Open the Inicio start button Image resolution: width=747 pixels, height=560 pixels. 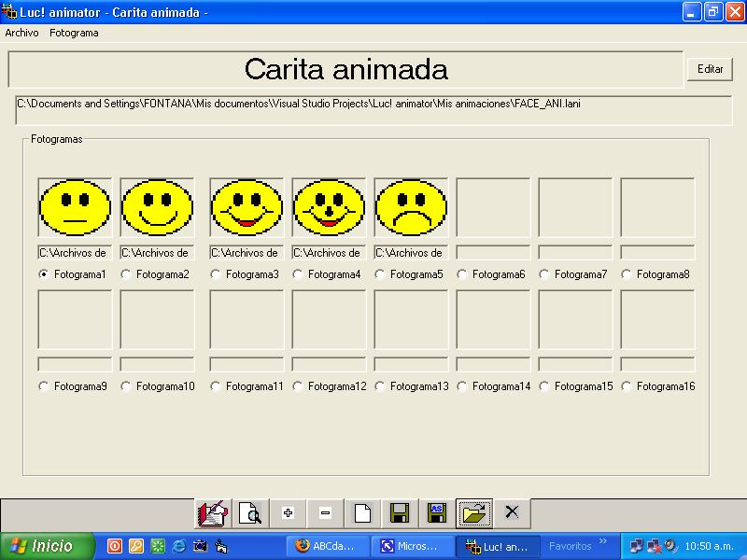coord(47,546)
